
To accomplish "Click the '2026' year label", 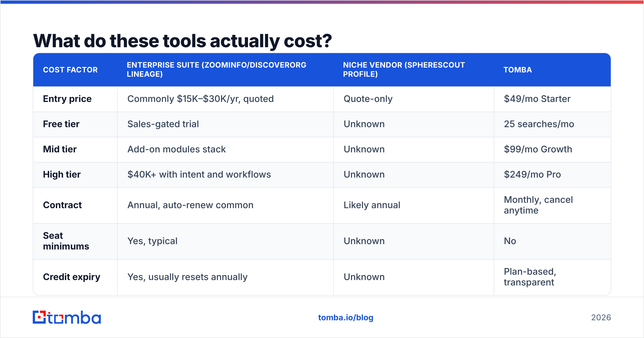I will (x=601, y=318).
